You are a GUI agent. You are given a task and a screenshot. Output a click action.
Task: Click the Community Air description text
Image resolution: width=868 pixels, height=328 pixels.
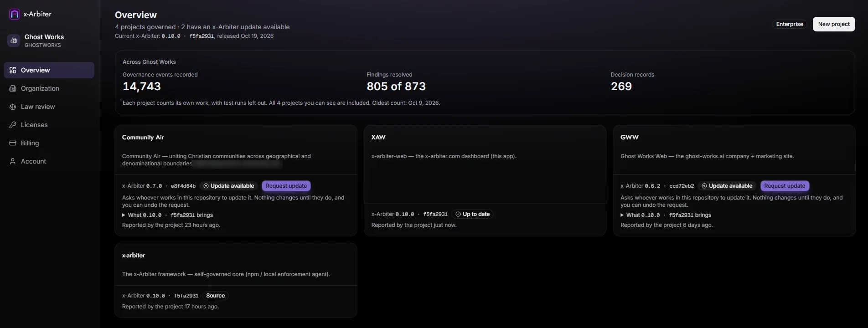pos(217,160)
